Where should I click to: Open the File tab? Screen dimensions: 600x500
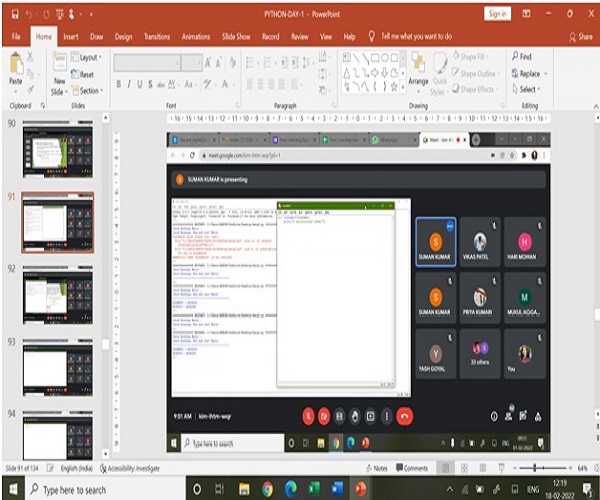click(x=16, y=37)
